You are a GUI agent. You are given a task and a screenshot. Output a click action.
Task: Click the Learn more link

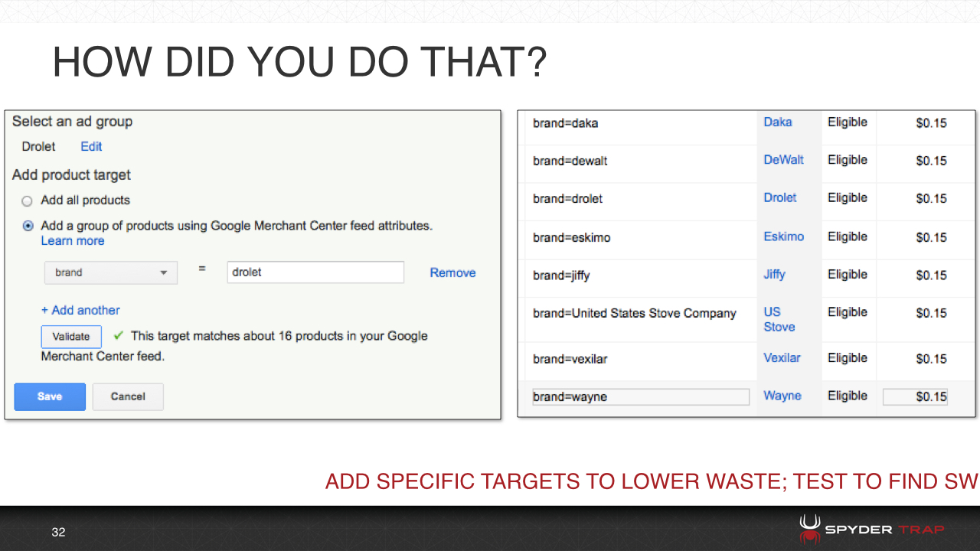pos(73,241)
